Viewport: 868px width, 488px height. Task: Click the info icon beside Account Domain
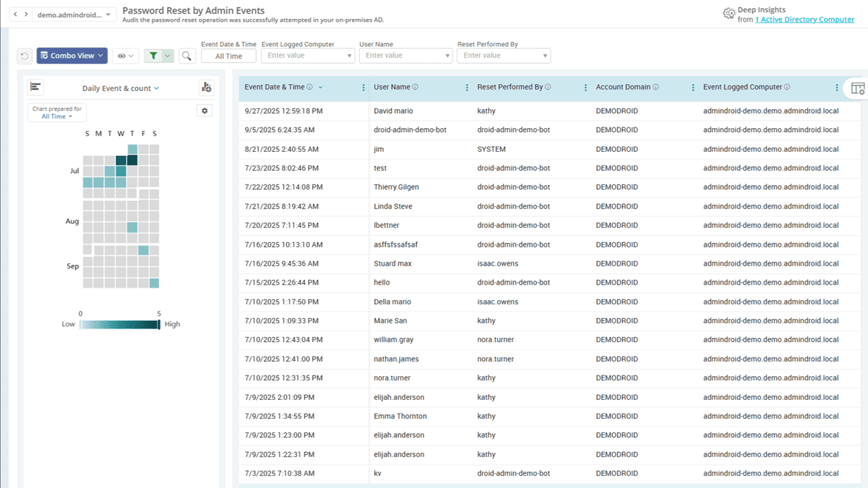(656, 87)
